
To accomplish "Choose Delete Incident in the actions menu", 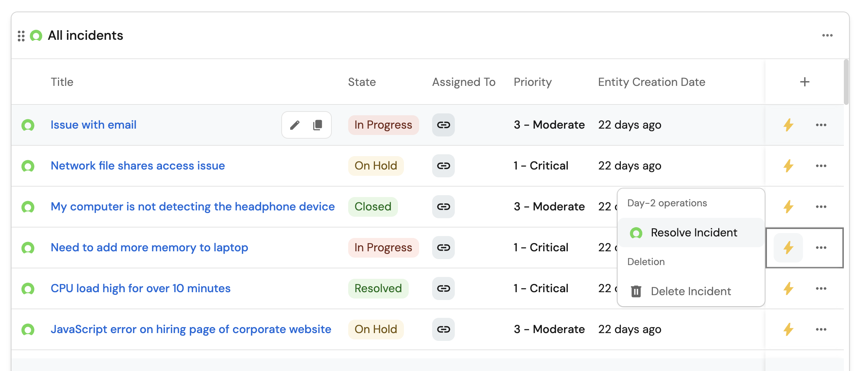I will (x=690, y=291).
